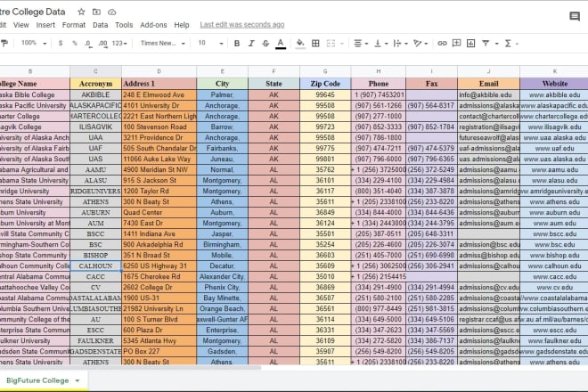Click the move to folder icon
The width and height of the screenshot is (588, 392).
coord(96,12)
